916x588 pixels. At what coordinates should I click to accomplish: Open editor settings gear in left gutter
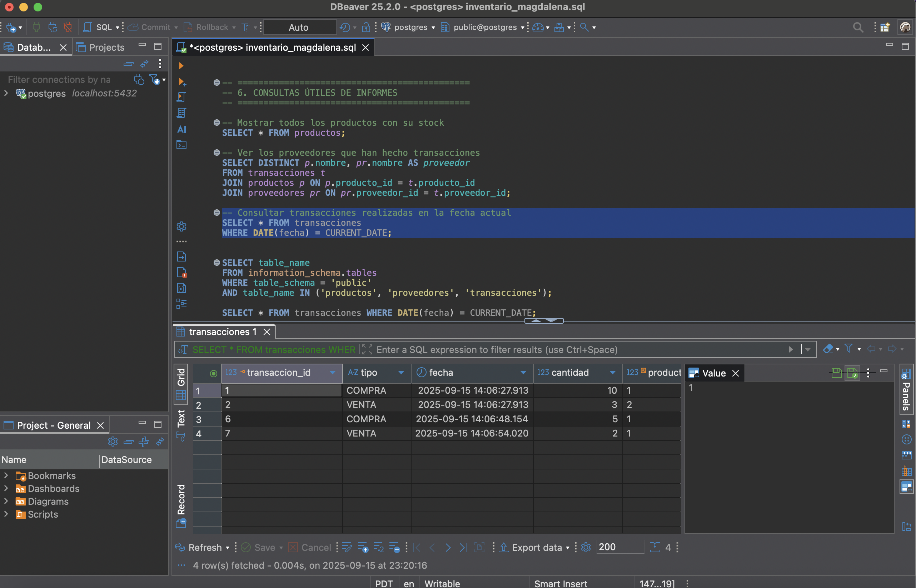181,226
